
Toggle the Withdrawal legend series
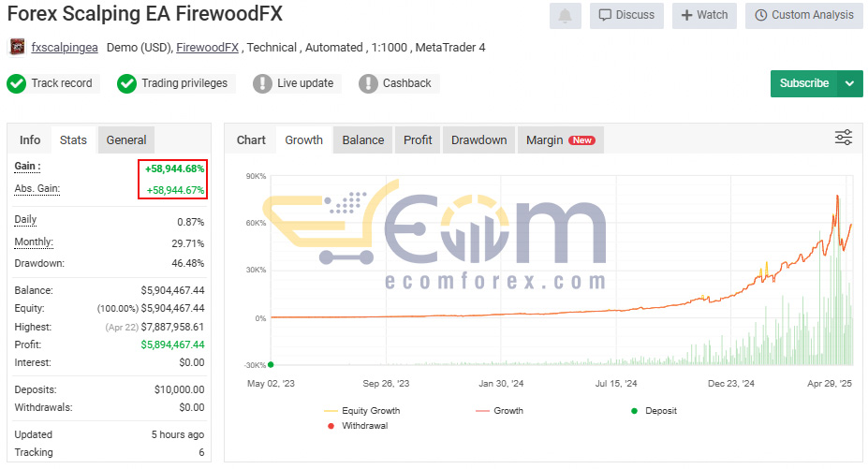(x=358, y=426)
